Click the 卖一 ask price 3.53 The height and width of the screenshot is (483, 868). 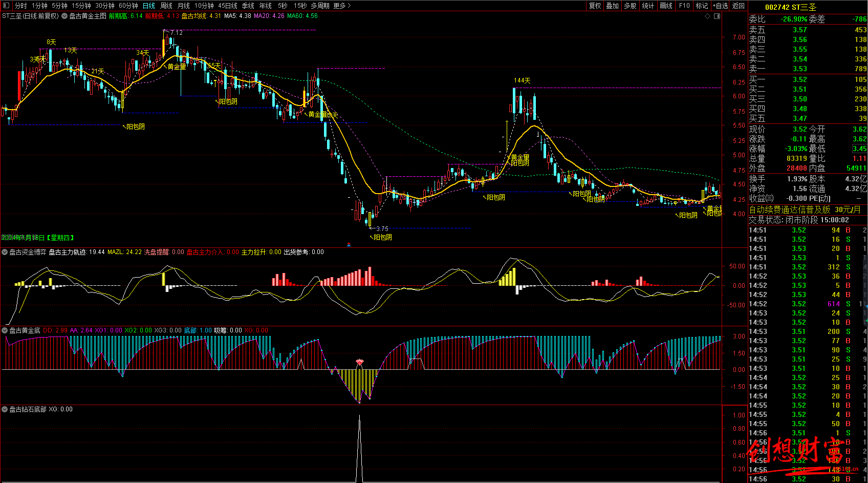point(799,69)
